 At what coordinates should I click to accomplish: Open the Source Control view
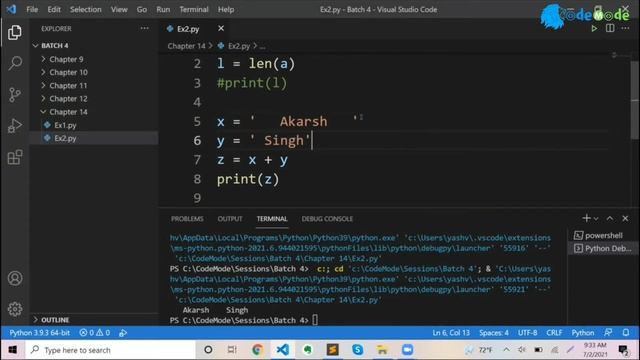pos(15,95)
